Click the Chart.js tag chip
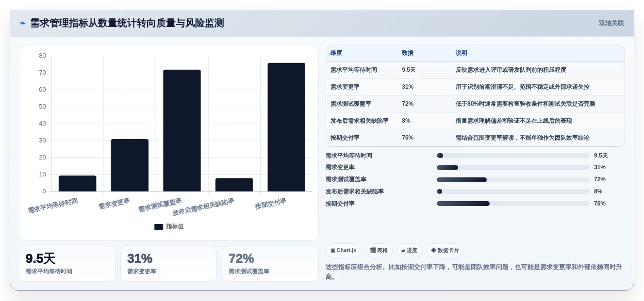Screen dimensions: 644x301 tap(344, 251)
